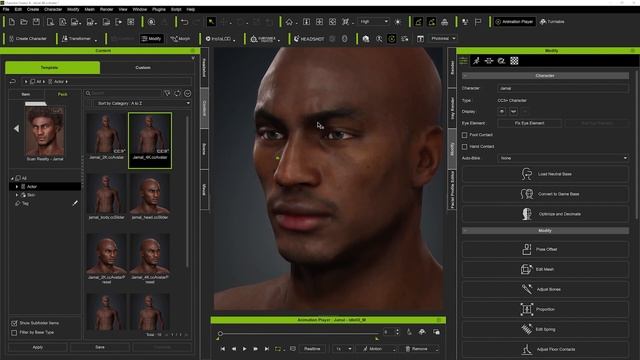Viewport: 640px width, 360px height.
Task: Toggle Filter by Base Type checkbox
Action: (14, 333)
